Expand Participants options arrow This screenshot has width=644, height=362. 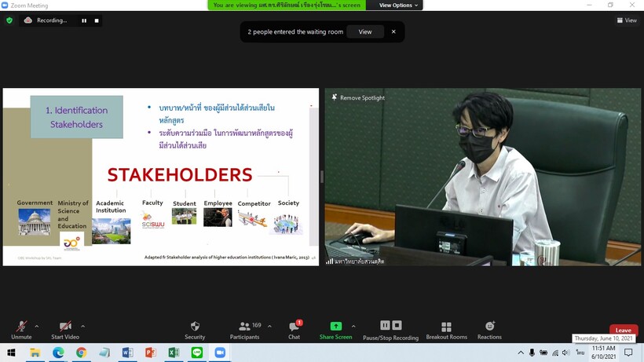click(x=269, y=327)
